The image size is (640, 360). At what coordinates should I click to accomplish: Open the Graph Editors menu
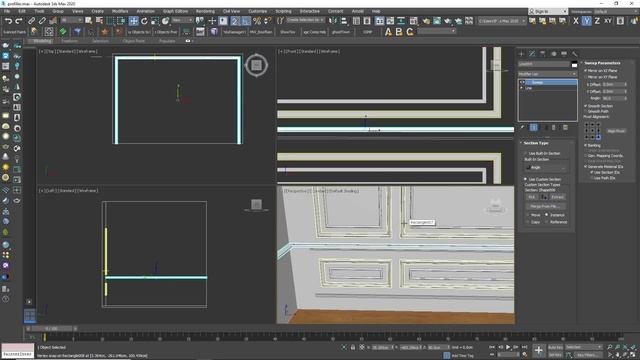coord(176,11)
